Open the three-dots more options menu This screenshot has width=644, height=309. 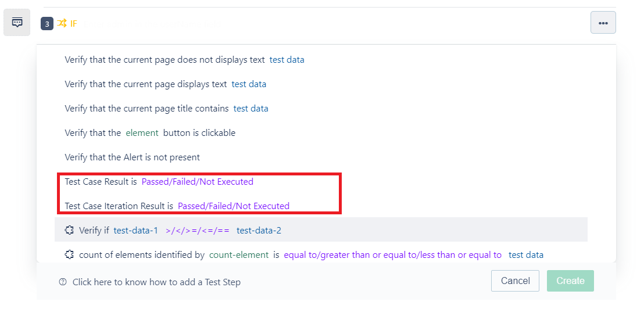603,23
